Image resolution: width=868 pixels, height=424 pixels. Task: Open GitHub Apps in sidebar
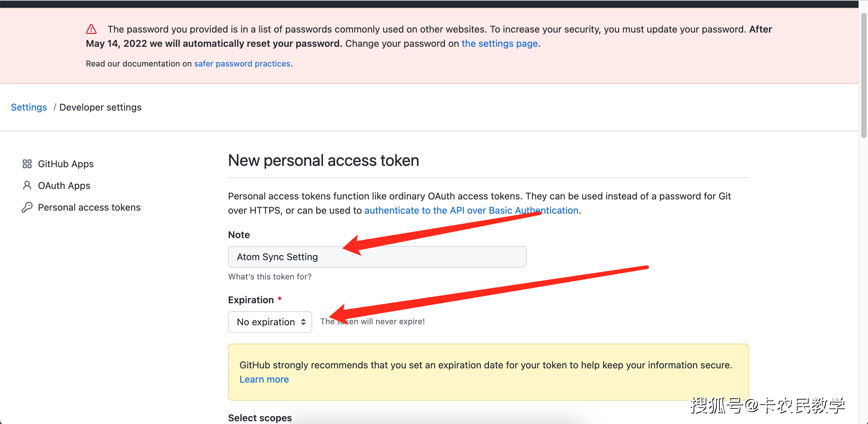pos(66,164)
